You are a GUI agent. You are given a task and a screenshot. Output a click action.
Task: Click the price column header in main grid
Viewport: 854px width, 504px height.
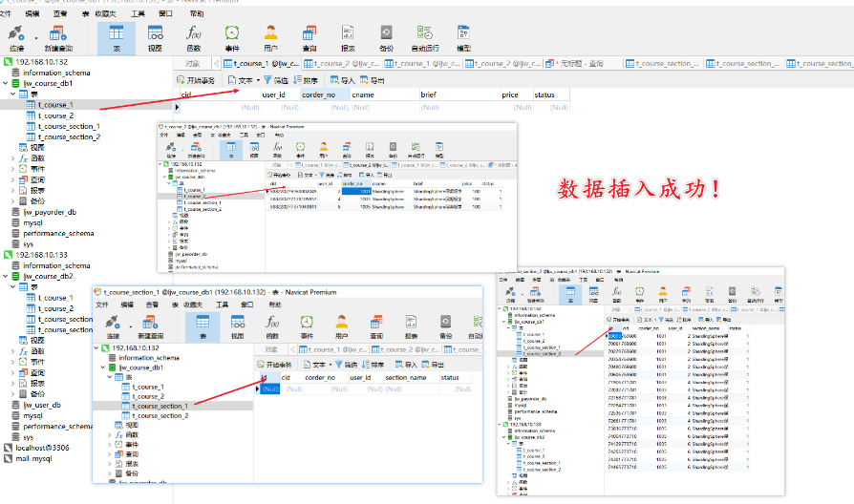coord(516,94)
